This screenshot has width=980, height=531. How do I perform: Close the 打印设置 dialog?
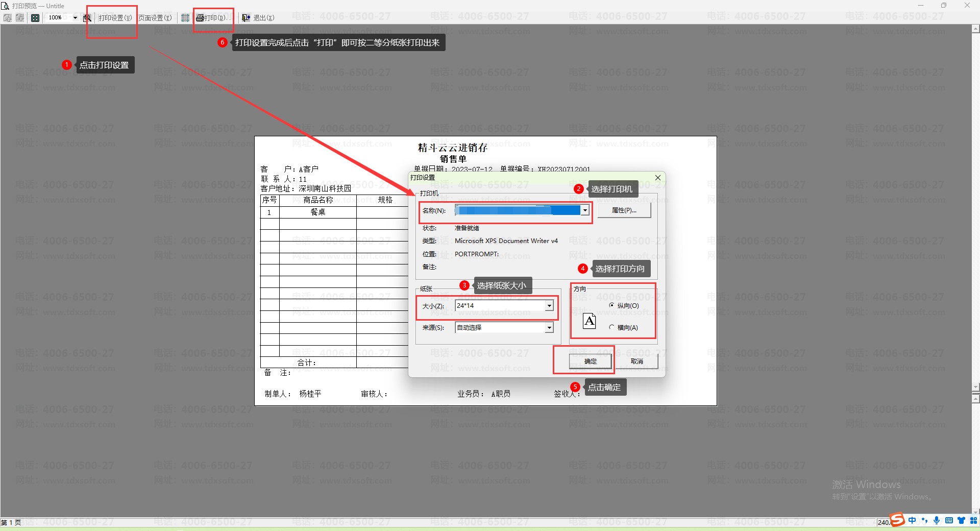658,178
